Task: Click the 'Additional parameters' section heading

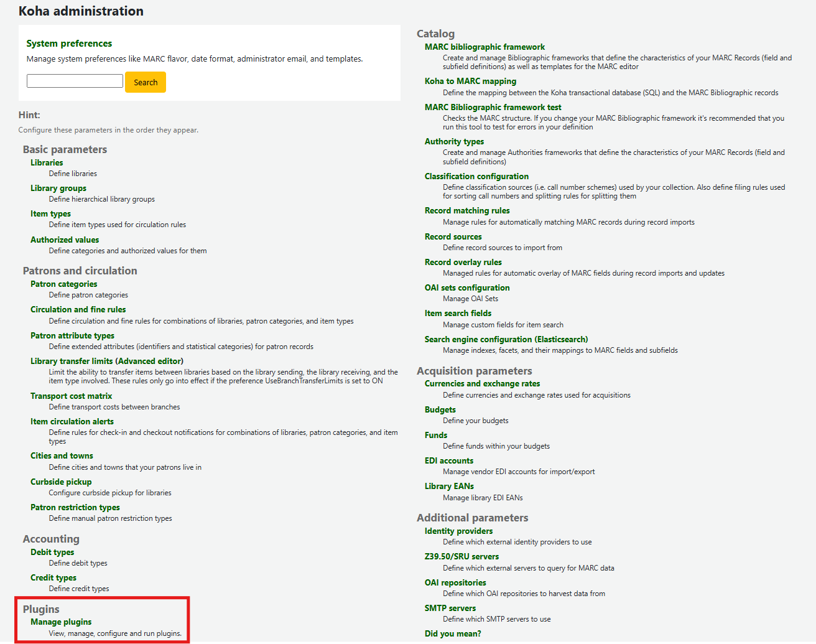Action: [x=473, y=518]
